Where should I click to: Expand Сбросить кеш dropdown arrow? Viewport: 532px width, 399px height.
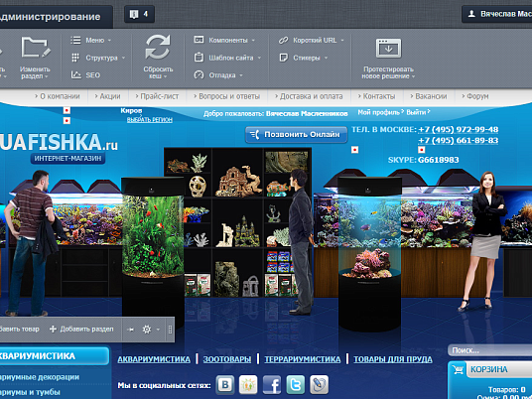(x=165, y=76)
